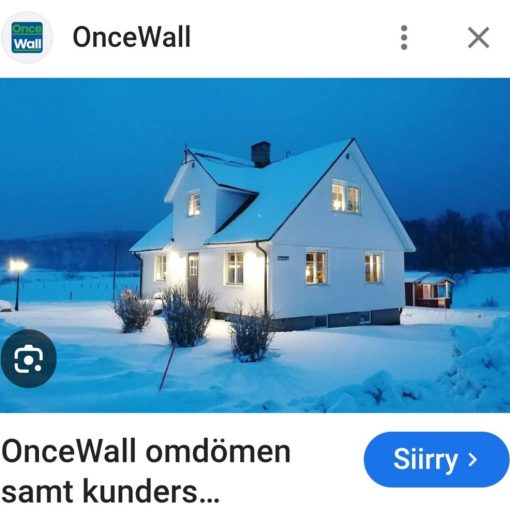The image size is (510, 510).
Task: Open the snowy white house ad image
Action: click(255, 245)
